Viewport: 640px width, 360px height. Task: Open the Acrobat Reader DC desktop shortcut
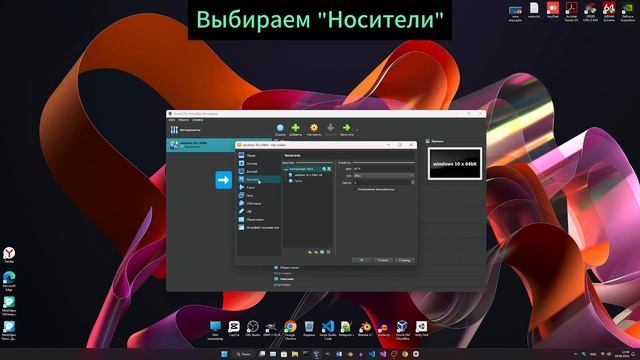tap(571, 11)
